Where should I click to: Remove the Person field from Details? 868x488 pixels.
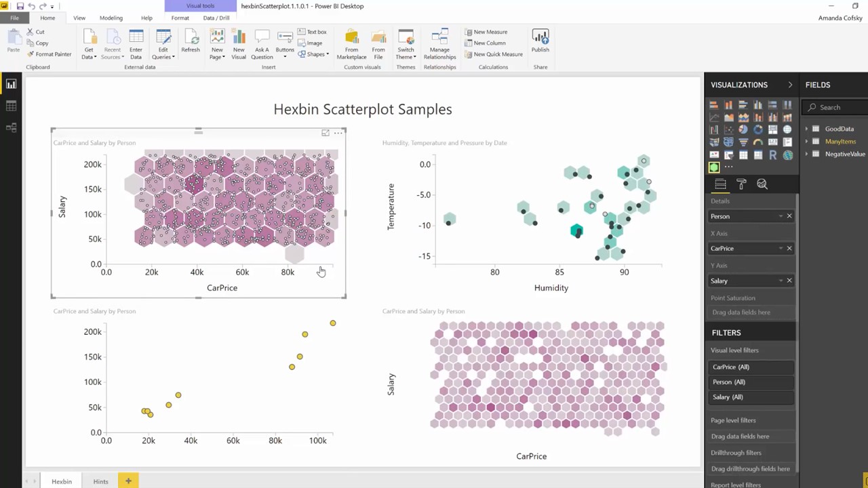(x=789, y=216)
